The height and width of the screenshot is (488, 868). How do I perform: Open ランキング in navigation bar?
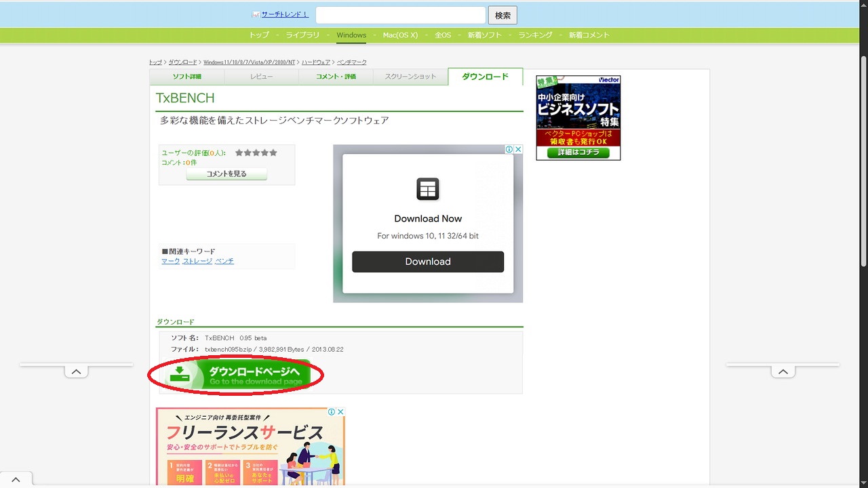click(536, 35)
